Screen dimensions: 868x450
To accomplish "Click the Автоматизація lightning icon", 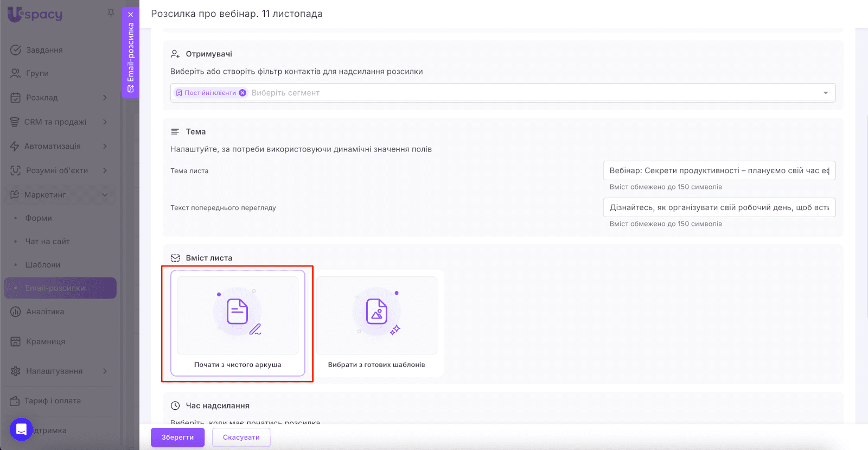I will (15, 146).
